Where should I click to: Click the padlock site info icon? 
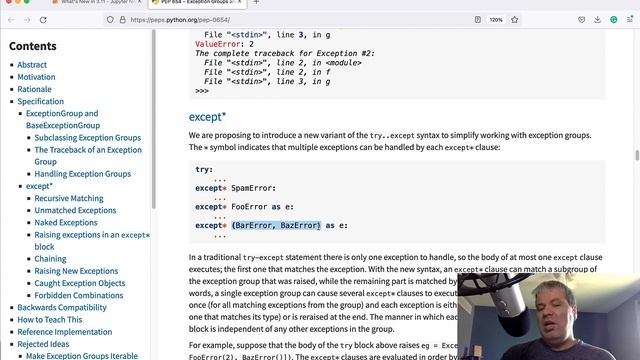pos(122,20)
